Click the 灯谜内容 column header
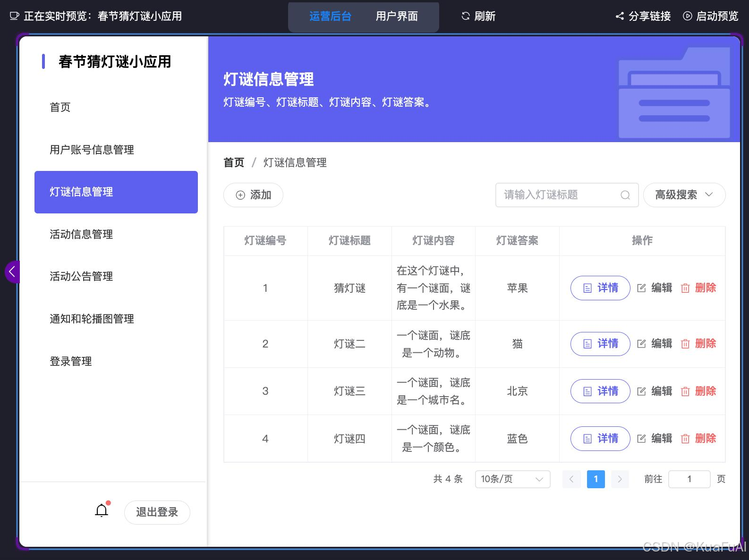749x560 pixels. tap(434, 241)
